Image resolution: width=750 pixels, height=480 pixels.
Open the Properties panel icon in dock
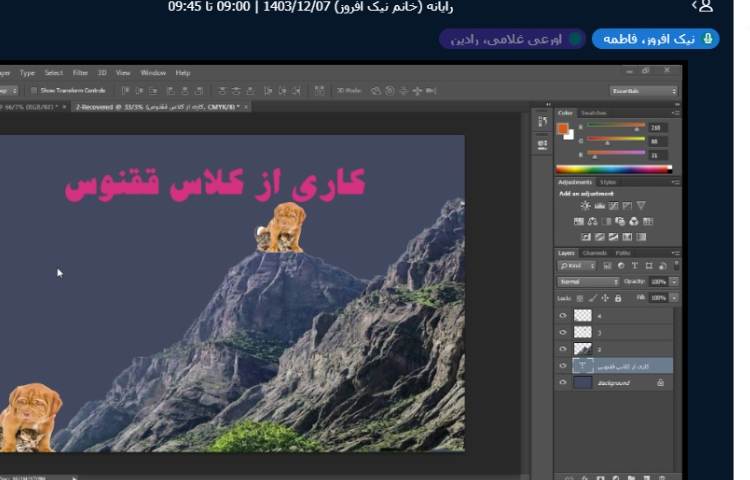pos(542,145)
